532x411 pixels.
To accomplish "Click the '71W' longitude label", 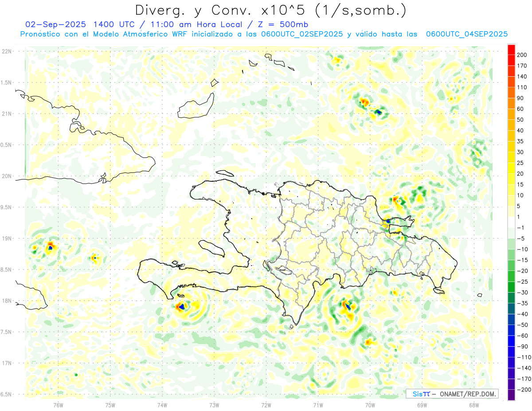I will 318,404.
